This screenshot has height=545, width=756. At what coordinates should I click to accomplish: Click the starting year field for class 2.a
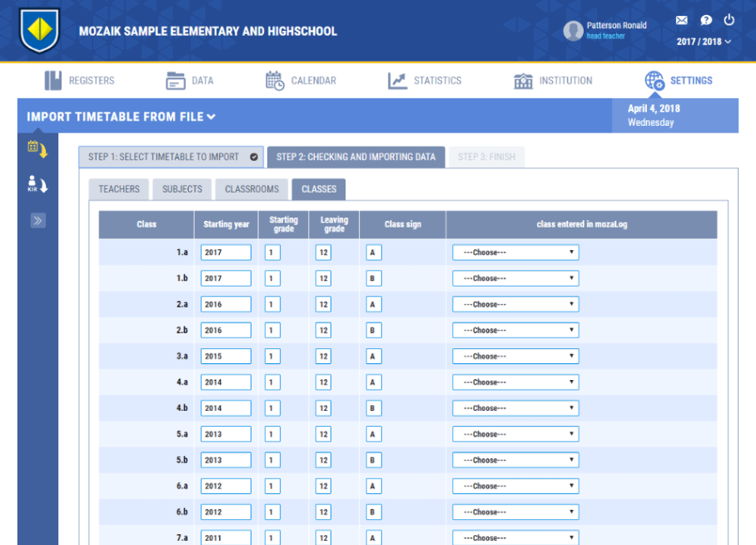point(226,304)
